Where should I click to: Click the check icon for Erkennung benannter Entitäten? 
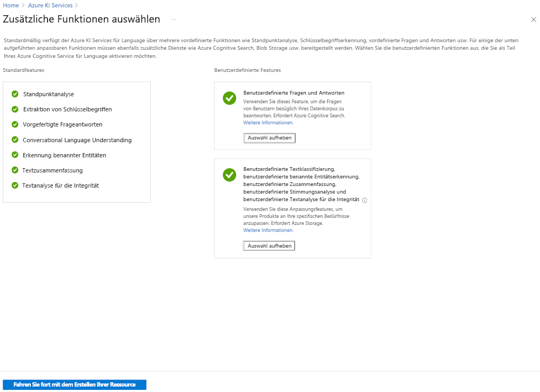click(15, 155)
